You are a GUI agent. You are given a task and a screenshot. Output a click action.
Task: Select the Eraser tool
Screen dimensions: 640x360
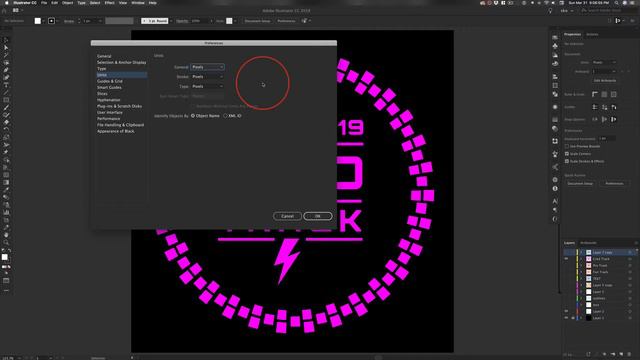(x=6, y=122)
